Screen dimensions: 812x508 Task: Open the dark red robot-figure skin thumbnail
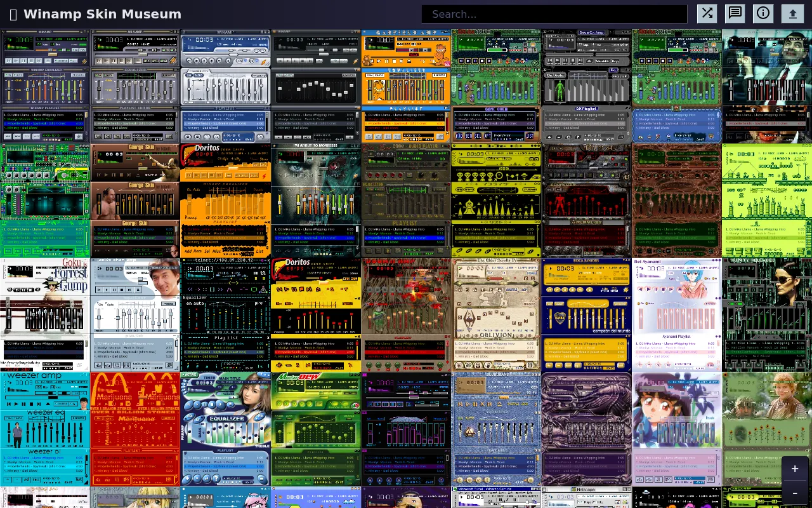[586, 200]
